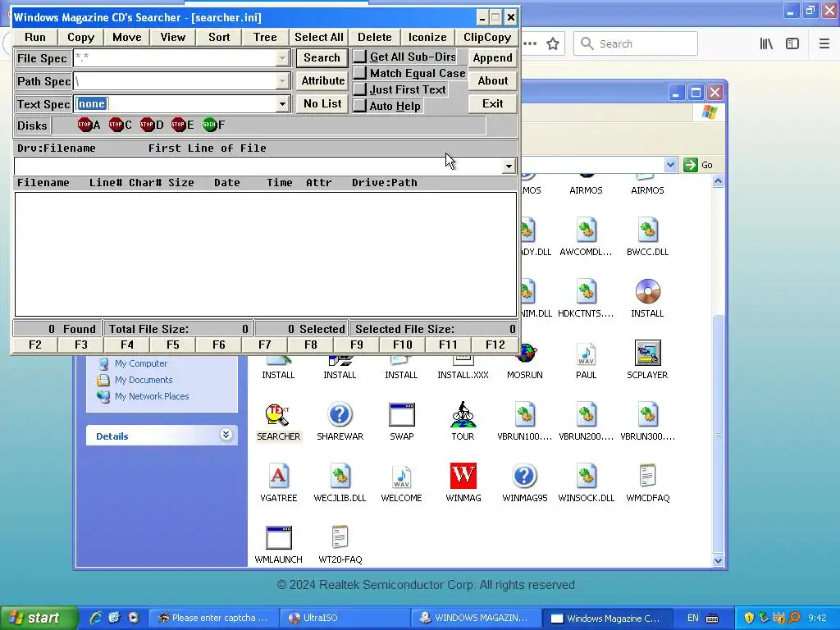The height and width of the screenshot is (630, 840).
Task: Click the F7 function key button
Action: [x=265, y=345]
